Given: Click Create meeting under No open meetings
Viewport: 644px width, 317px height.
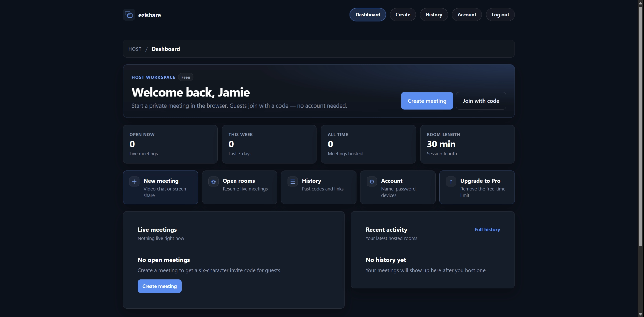Looking at the screenshot, I should point(159,286).
